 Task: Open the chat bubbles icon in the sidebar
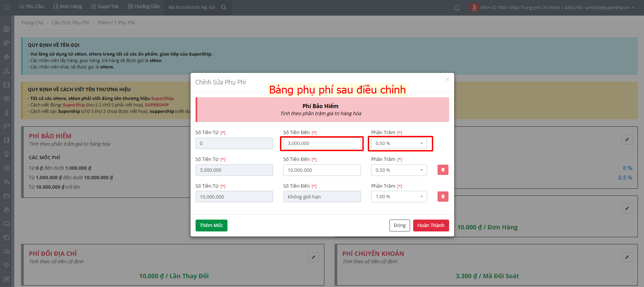click(x=6, y=251)
